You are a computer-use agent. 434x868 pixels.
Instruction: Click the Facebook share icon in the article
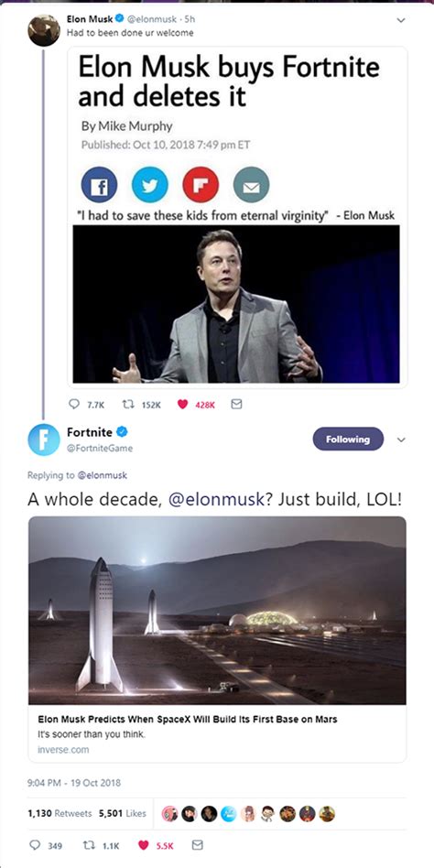100,185
